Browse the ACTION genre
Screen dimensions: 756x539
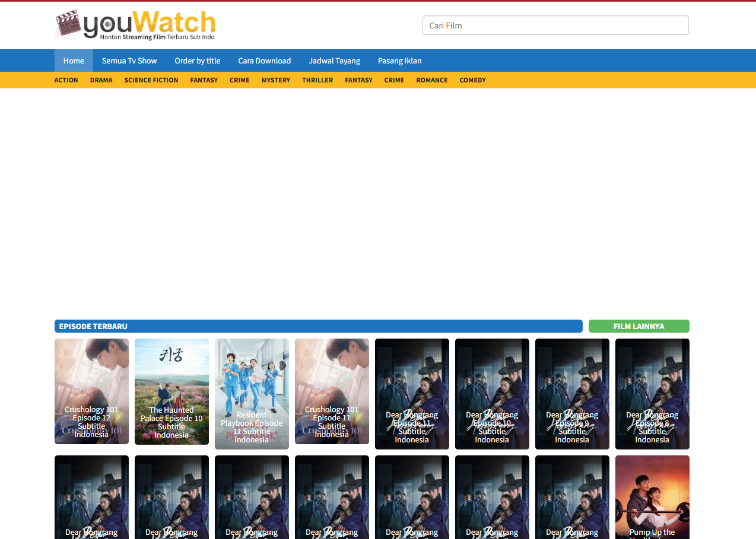point(66,80)
